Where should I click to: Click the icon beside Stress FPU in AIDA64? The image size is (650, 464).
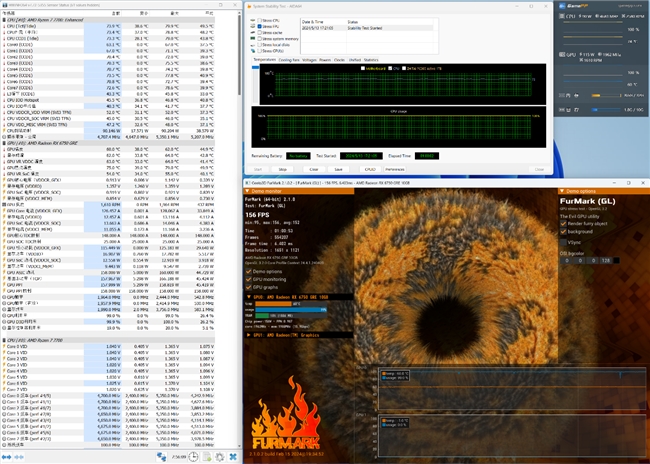(252, 26)
